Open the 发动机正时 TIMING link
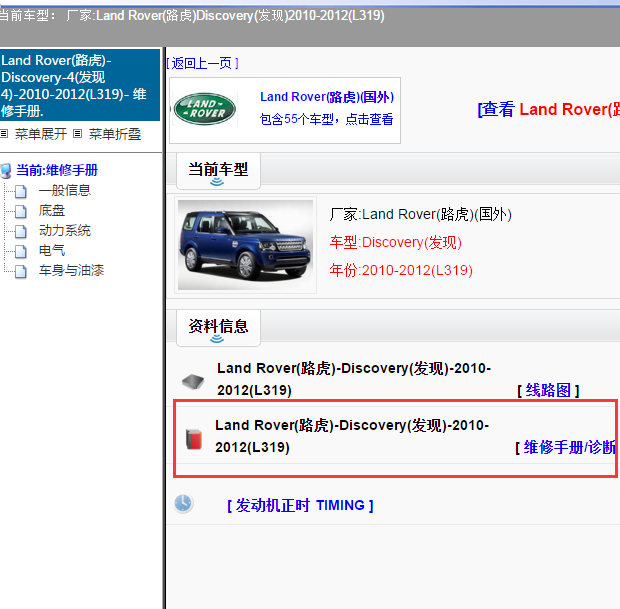The width and height of the screenshot is (620, 609). [x=300, y=505]
